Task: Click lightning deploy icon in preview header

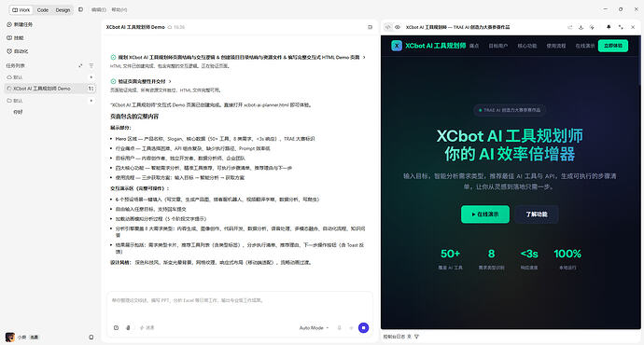Action: 592,27
